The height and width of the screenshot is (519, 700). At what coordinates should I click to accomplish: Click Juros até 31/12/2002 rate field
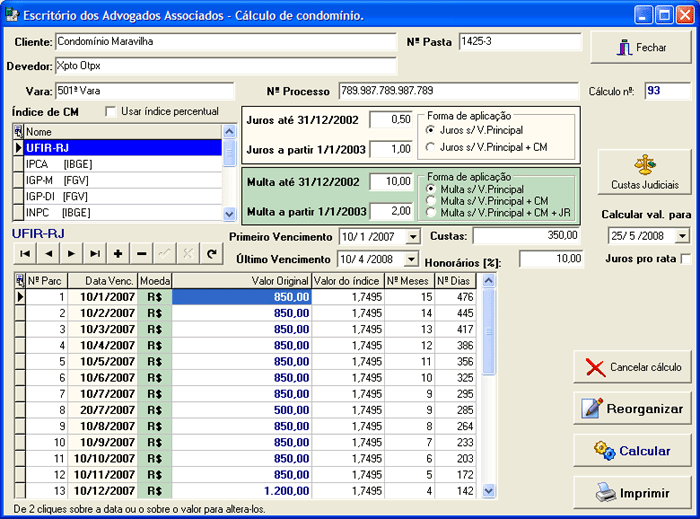pos(391,120)
